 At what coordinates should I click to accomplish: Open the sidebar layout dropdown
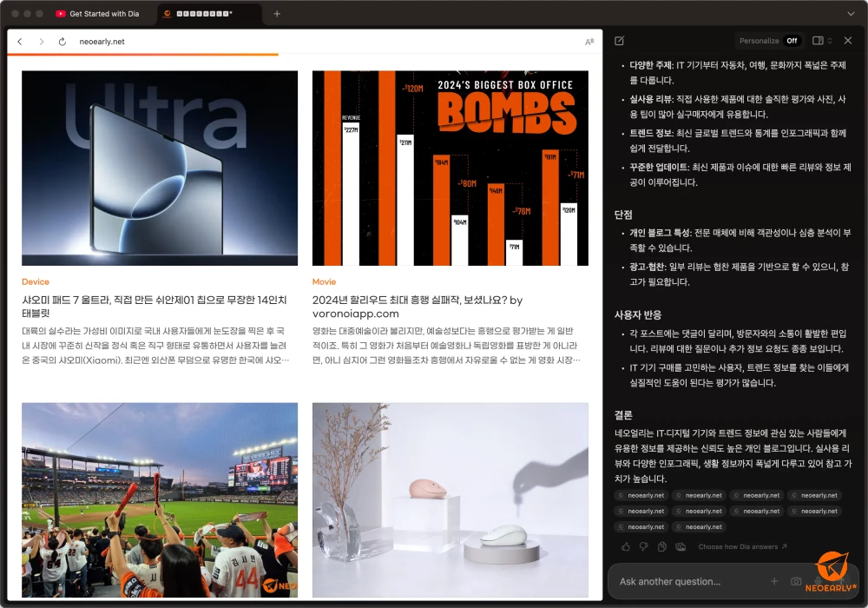click(822, 41)
